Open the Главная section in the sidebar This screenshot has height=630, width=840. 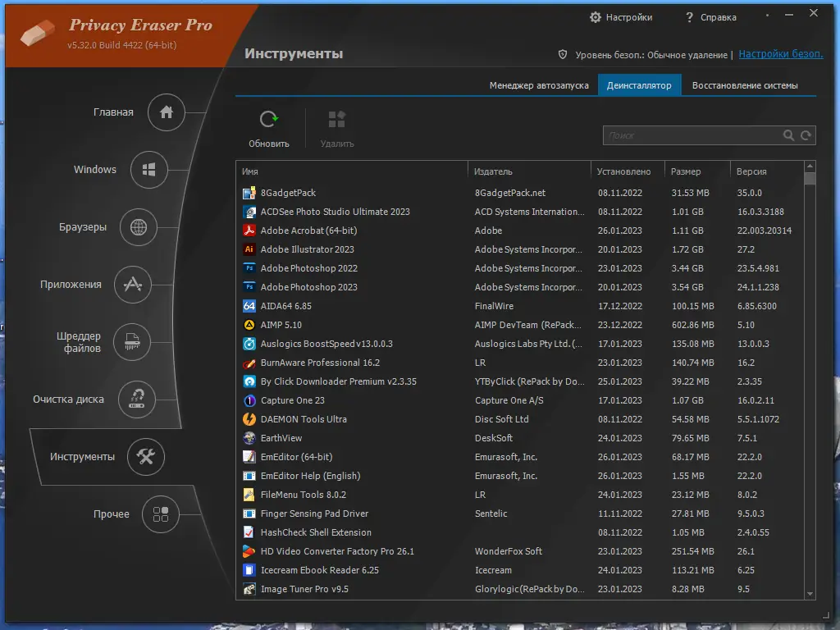167,112
